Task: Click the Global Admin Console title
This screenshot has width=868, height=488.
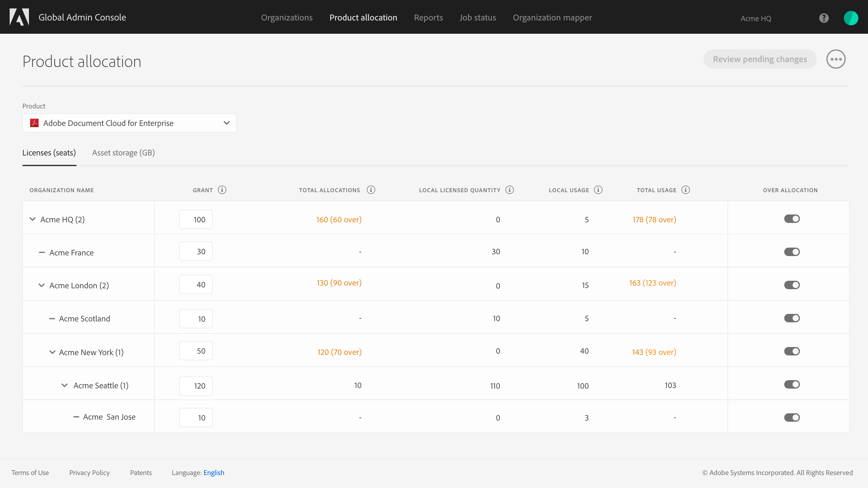Action: pyautogui.click(x=82, y=17)
